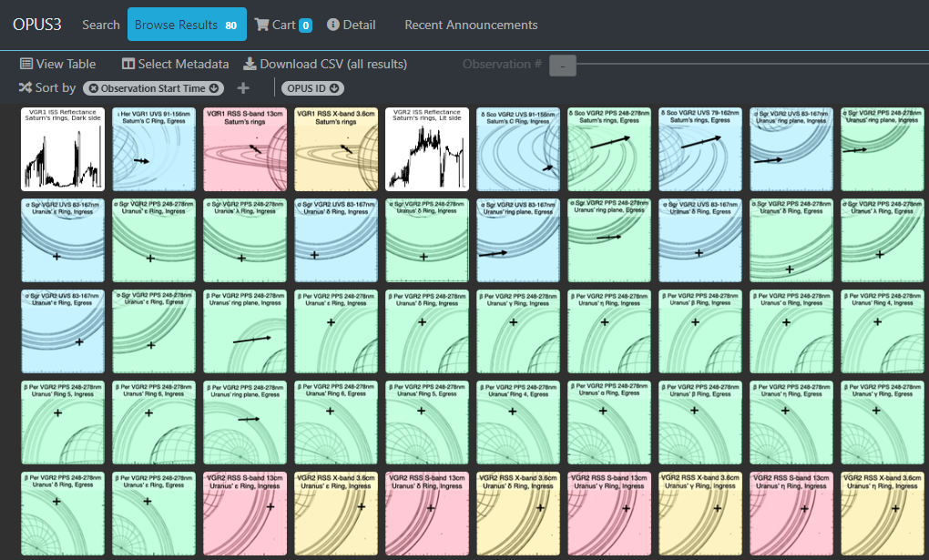The width and height of the screenshot is (929, 560).
Task: Open β Per VGR2 PPS γ Ring Egress
Action: point(883,423)
